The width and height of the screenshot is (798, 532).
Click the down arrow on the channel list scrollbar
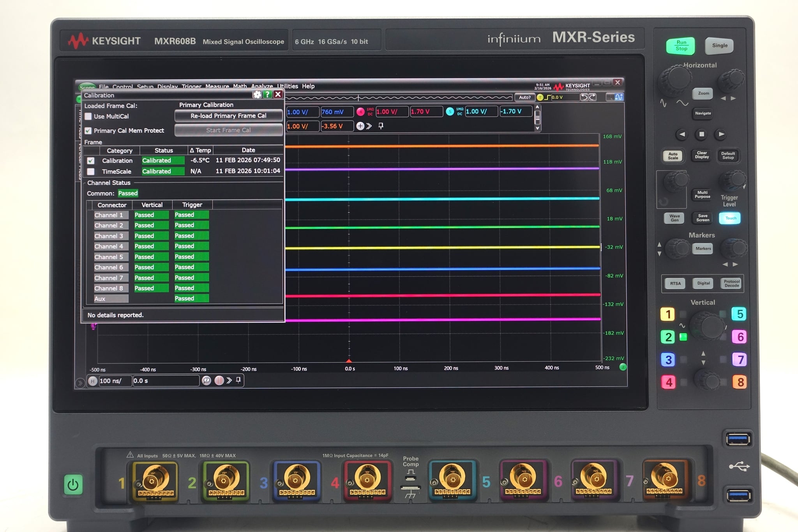538,129
